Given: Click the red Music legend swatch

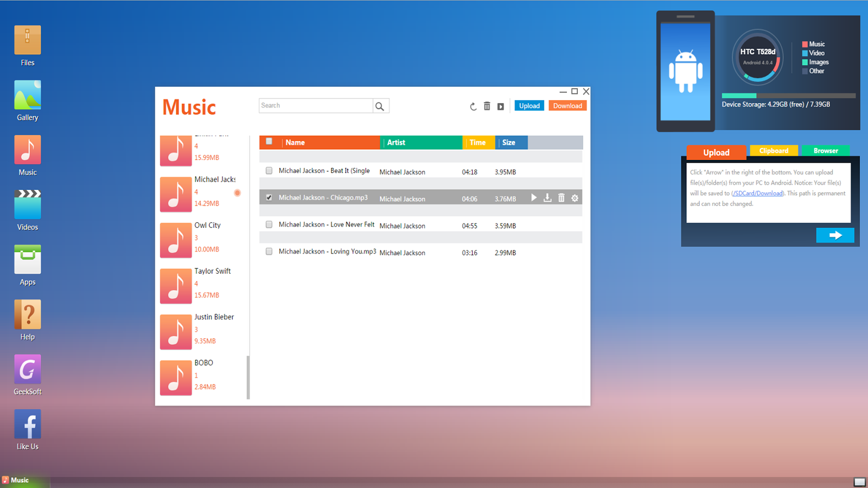Looking at the screenshot, I should pyautogui.click(x=805, y=44).
